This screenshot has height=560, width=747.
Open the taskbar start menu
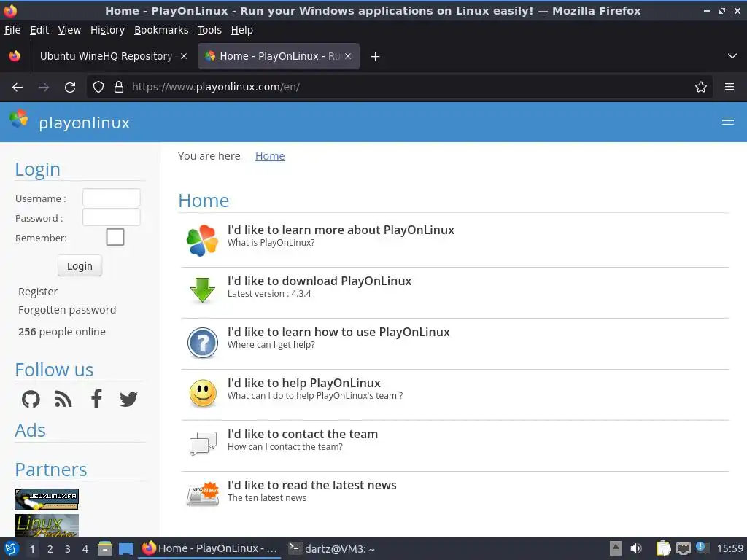[12, 548]
